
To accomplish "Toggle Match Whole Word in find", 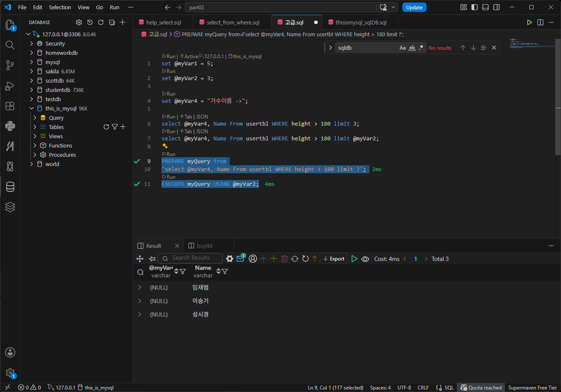I will [412, 48].
